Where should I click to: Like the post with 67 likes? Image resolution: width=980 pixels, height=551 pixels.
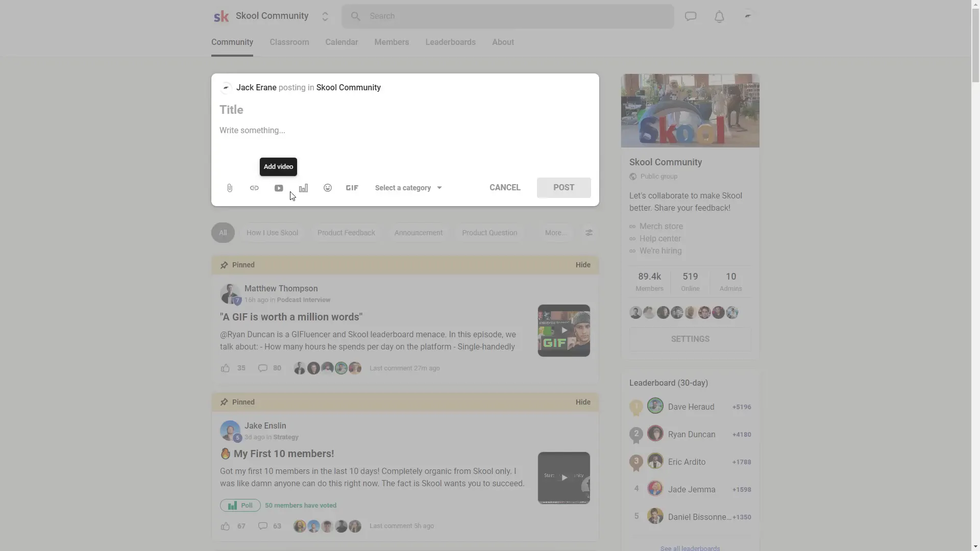tap(225, 526)
